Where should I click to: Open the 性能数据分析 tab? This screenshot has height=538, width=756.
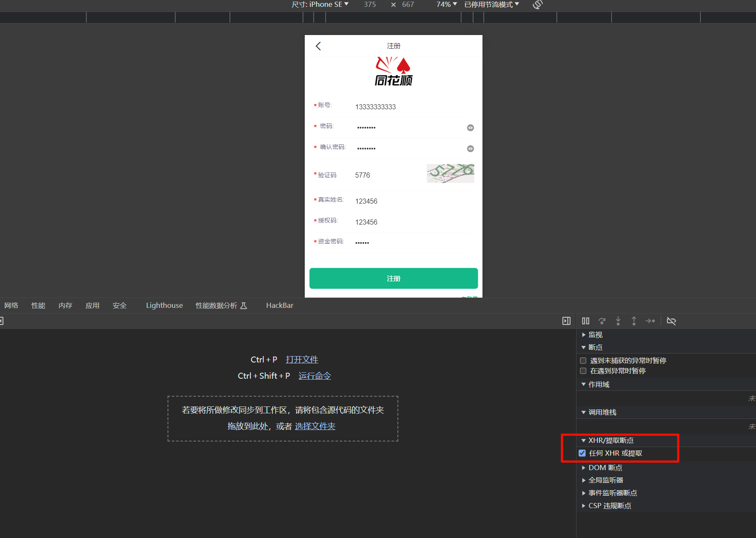(x=221, y=305)
